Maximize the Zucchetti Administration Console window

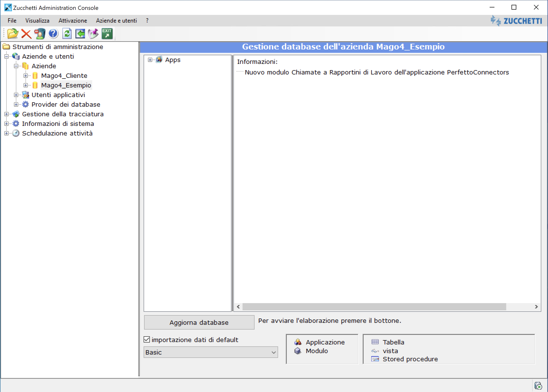click(x=514, y=7)
